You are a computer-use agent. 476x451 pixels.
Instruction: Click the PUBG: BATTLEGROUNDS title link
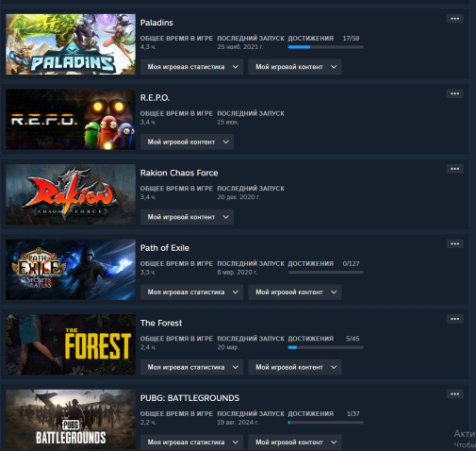189,398
